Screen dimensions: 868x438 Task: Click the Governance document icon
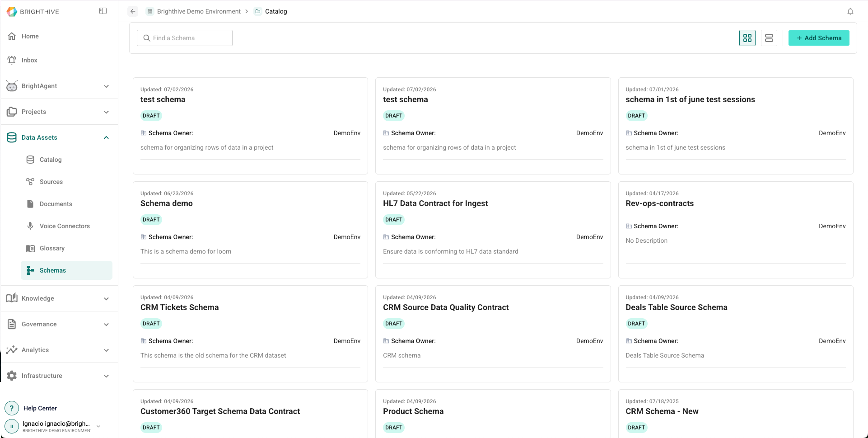click(x=12, y=324)
